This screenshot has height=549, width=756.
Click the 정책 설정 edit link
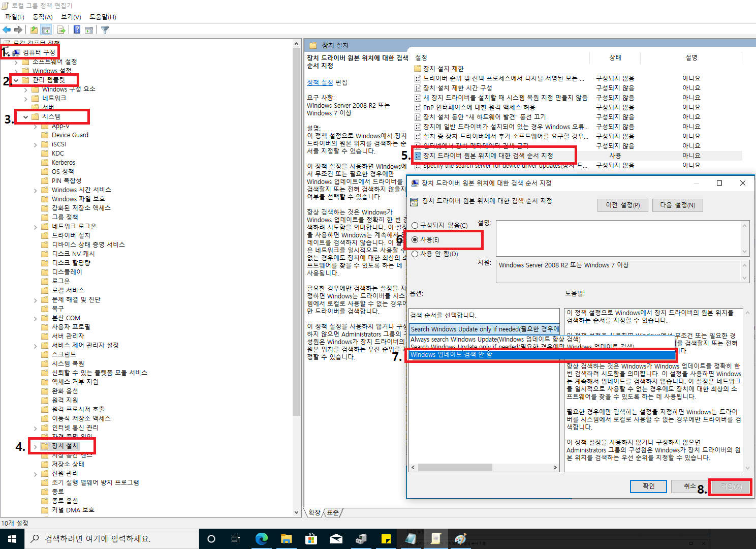(320, 82)
